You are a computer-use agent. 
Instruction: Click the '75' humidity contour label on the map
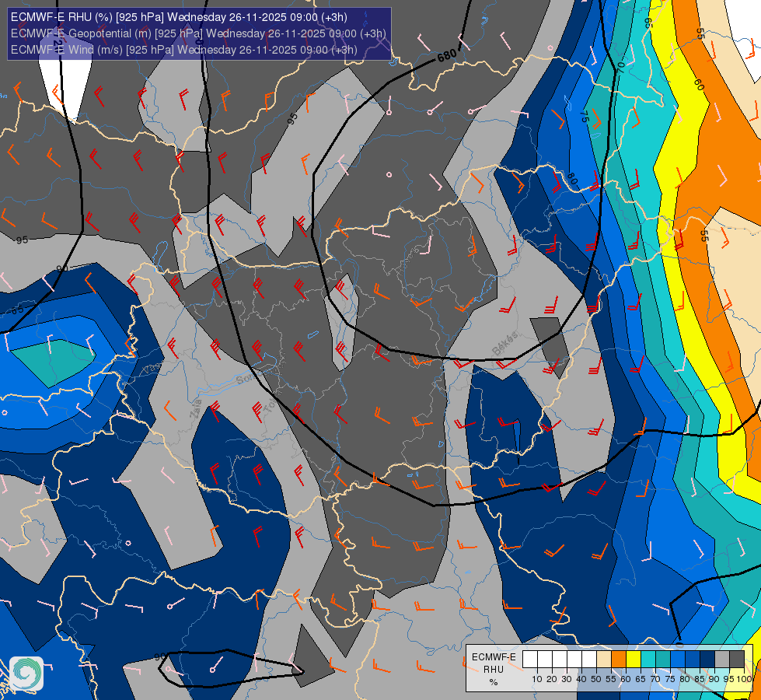tap(585, 116)
